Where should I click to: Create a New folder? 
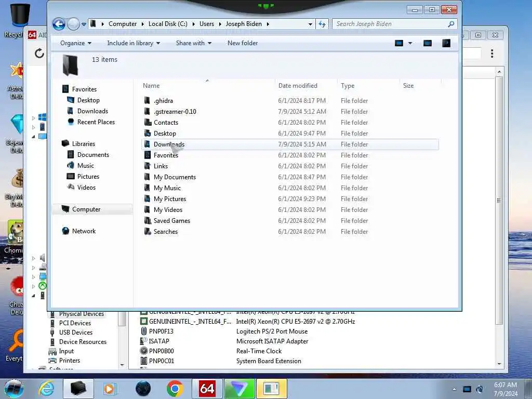point(243,43)
